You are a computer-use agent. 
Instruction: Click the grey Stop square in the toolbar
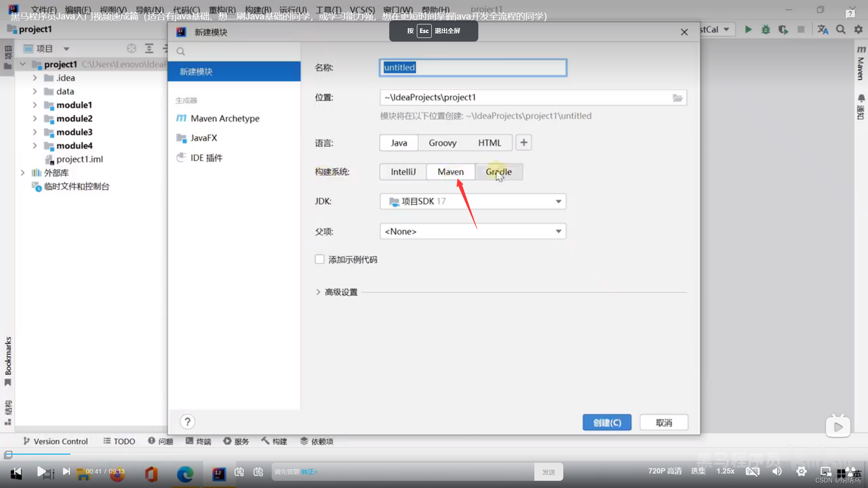coord(801,29)
